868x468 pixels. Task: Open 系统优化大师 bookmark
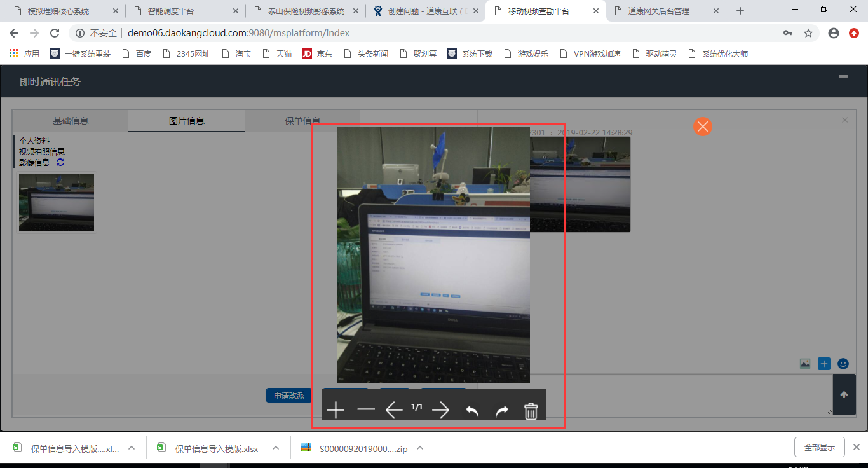[x=717, y=53]
